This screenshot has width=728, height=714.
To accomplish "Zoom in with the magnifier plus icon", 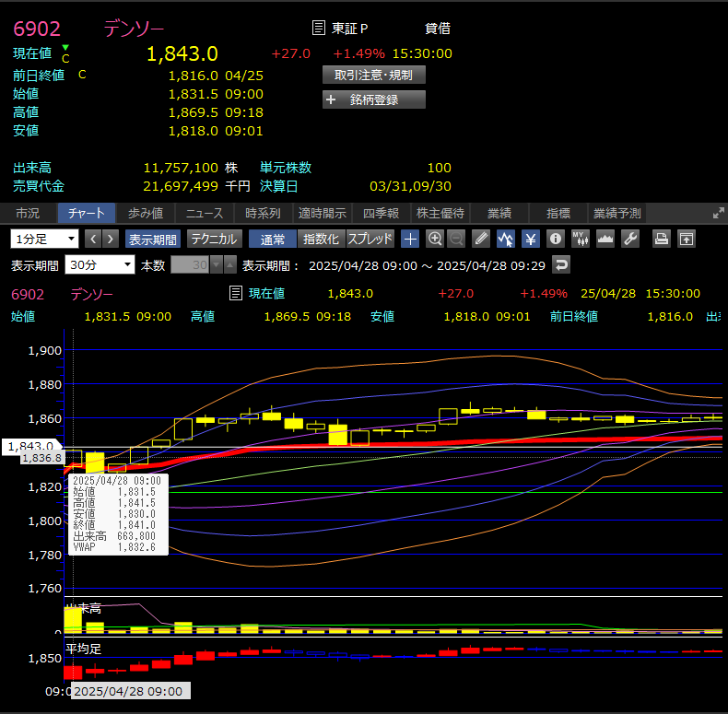I will click(435, 239).
